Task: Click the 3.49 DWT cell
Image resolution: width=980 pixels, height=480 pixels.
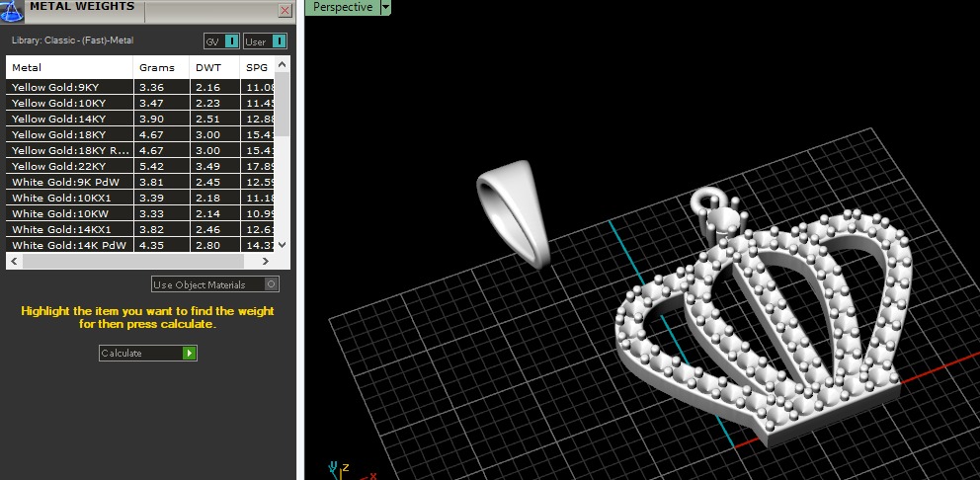Action: (x=214, y=166)
